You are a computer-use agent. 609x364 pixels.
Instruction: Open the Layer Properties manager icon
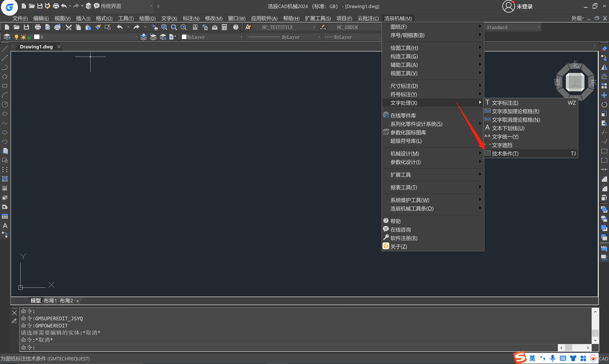pos(7,37)
